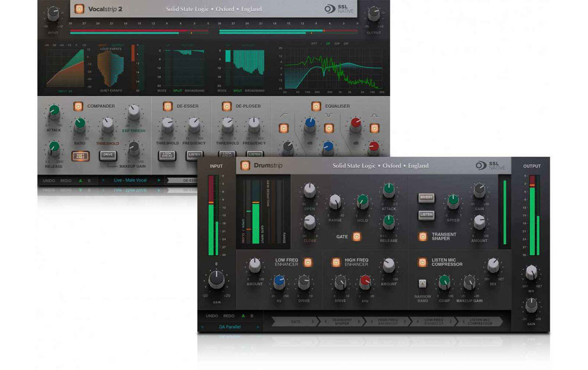Click the Soft Knee button in Compander
Viewport: 588px width, 370px height.
pos(80,156)
